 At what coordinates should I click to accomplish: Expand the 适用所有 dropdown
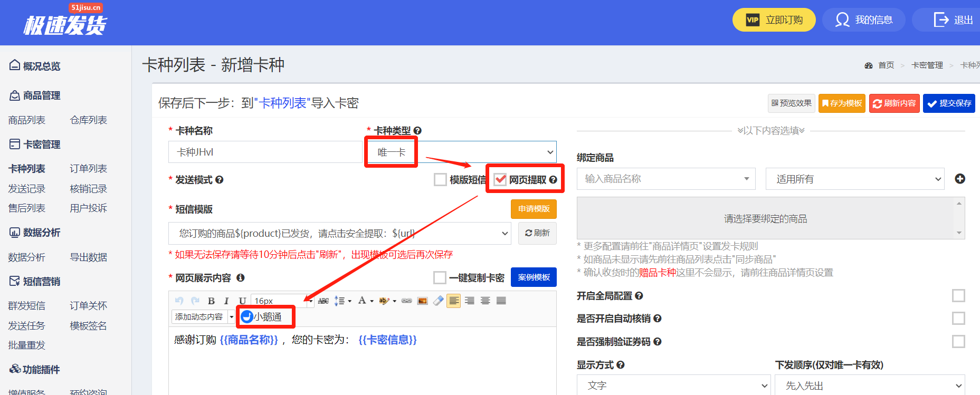(854, 179)
